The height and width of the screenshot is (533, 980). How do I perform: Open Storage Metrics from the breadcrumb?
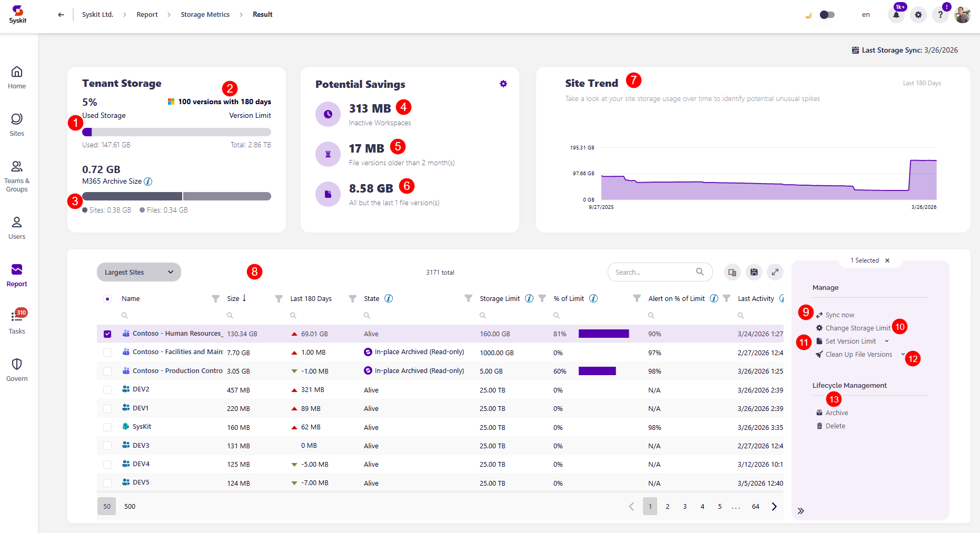tap(205, 14)
